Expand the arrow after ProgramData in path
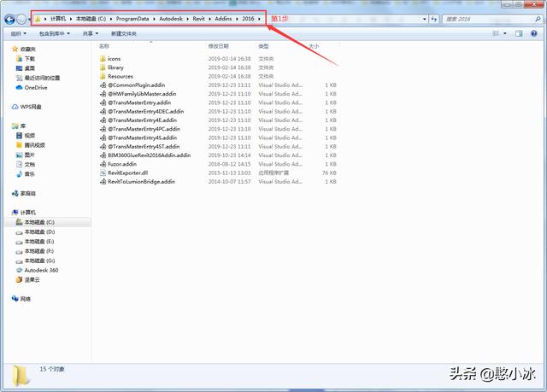Image resolution: width=547 pixels, height=392 pixels. pyautogui.click(x=154, y=19)
